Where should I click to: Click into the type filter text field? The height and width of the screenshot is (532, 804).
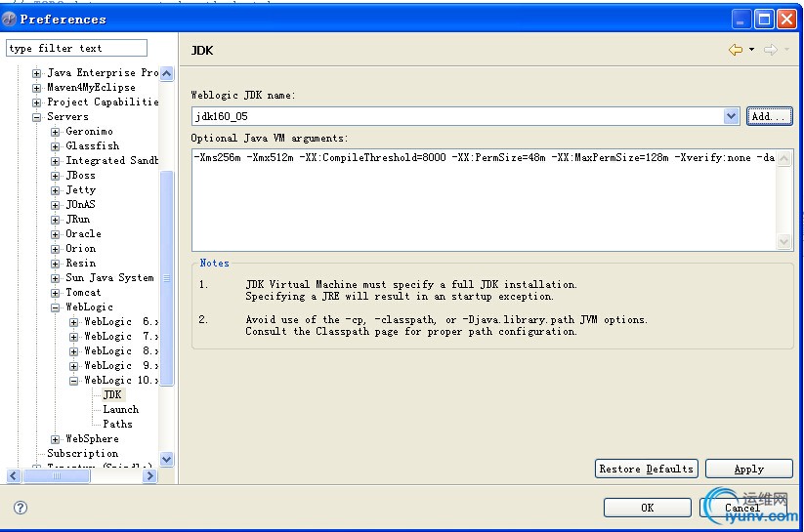[77, 48]
